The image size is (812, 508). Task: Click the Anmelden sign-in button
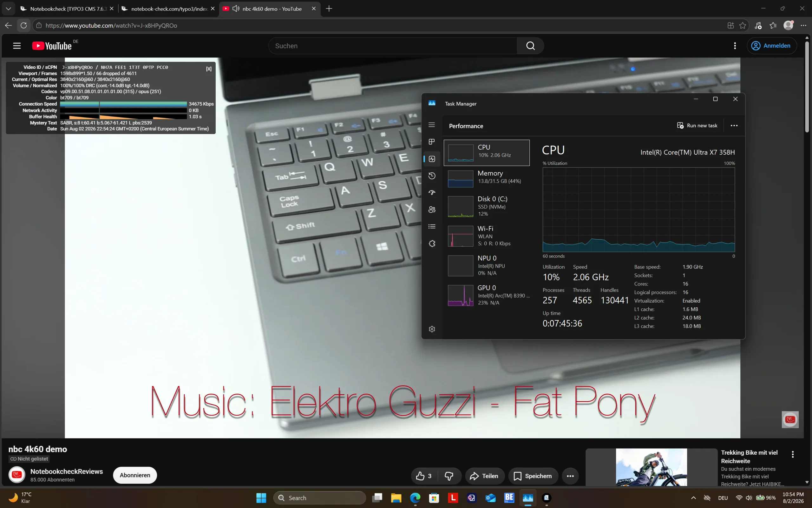772,46
